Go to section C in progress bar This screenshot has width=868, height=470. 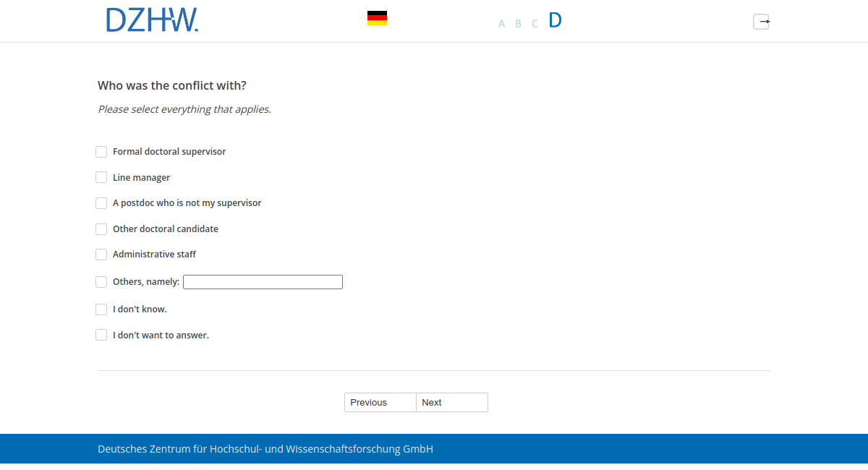point(535,24)
